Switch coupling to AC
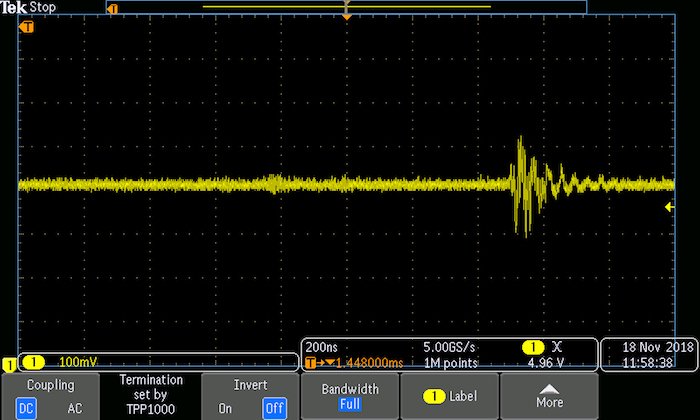Image resolution: width=700 pixels, height=420 pixels. tap(73, 408)
